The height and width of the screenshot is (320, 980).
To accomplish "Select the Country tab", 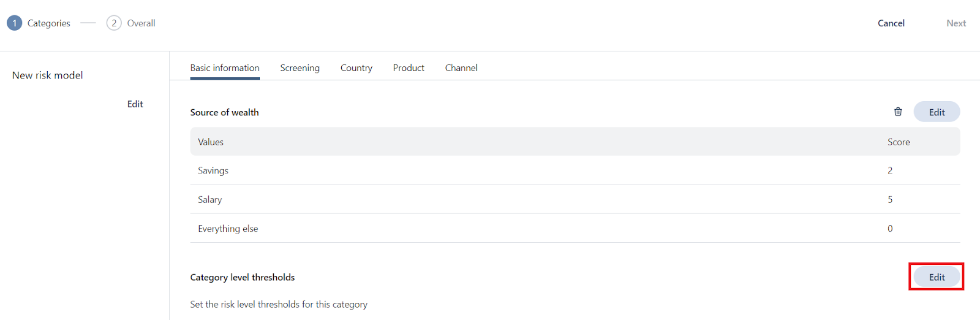I will pyautogui.click(x=356, y=68).
